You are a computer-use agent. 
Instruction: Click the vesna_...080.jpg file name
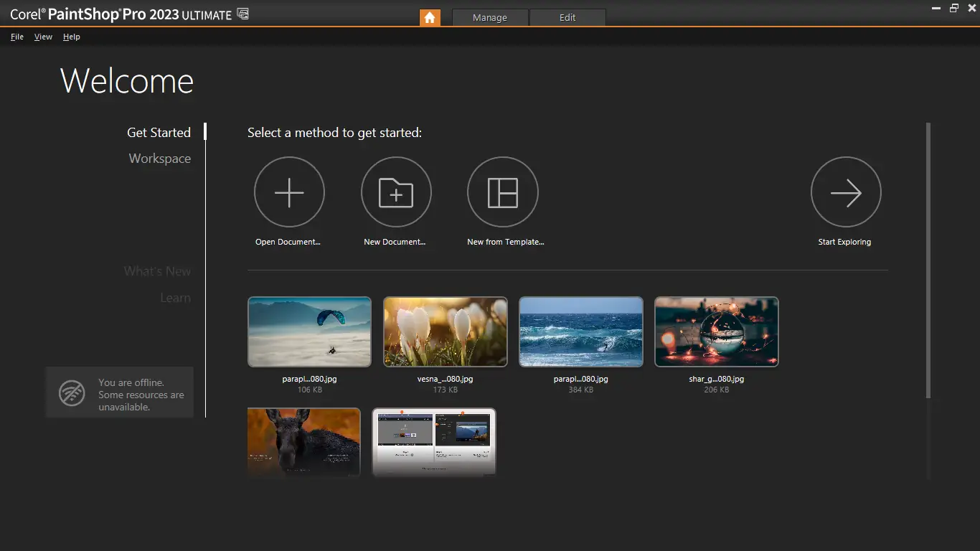tap(445, 379)
